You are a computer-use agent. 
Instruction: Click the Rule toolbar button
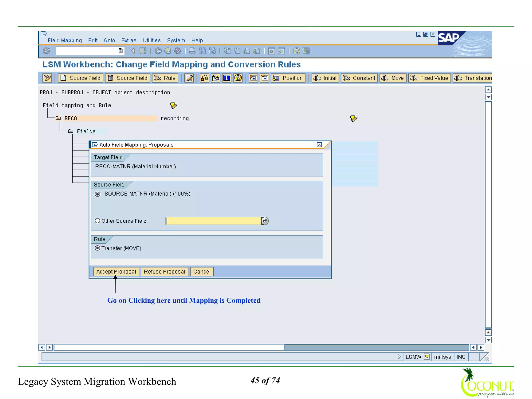coord(165,78)
